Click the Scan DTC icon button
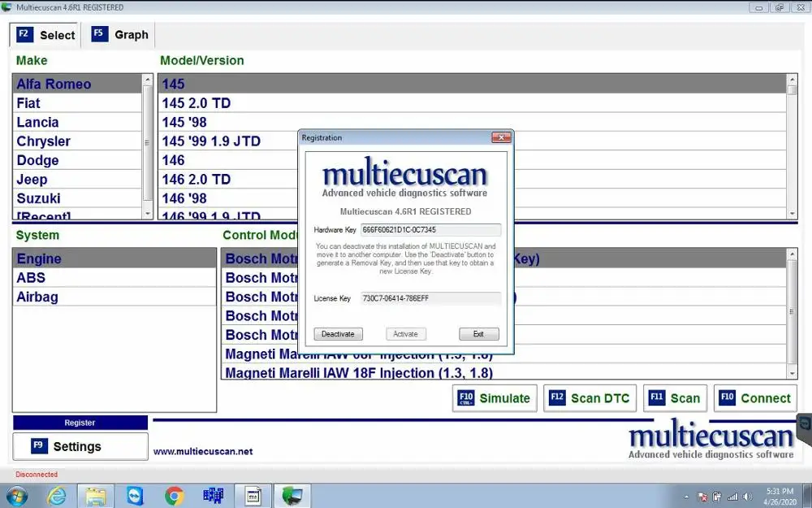Image resolution: width=812 pixels, height=508 pixels. point(590,398)
